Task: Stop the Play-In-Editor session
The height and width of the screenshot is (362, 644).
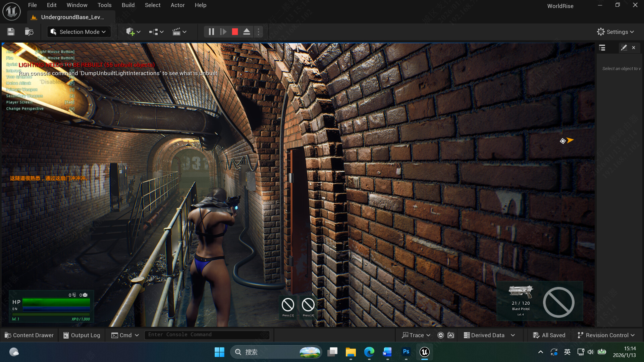Action: (235, 32)
